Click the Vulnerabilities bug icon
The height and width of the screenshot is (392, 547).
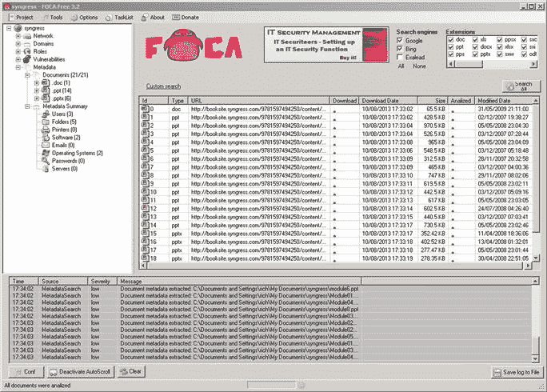27,59
